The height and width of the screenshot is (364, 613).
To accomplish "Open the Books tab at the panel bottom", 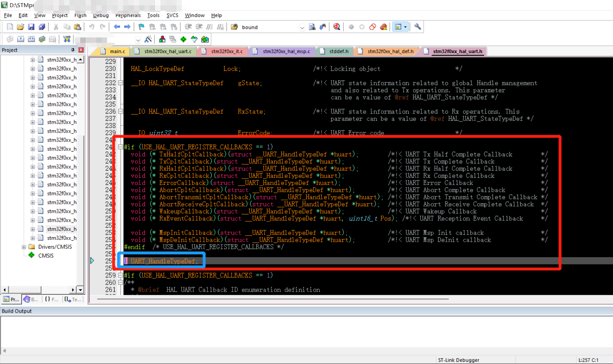I will 31,299.
